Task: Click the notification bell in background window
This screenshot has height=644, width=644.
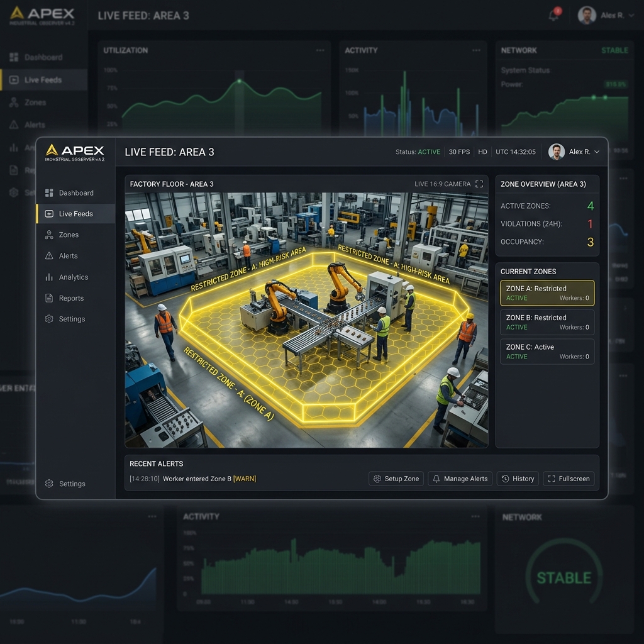Action: pos(554,15)
